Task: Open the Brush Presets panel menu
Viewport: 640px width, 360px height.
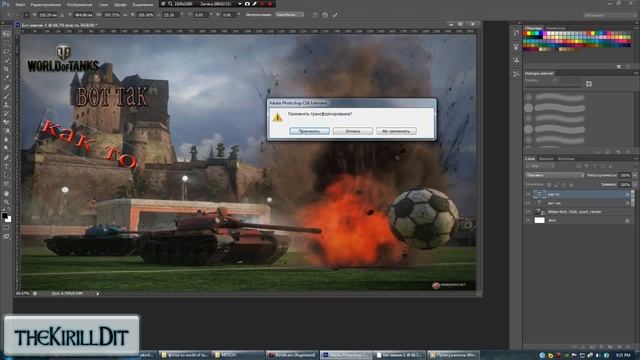Action: 636,73
